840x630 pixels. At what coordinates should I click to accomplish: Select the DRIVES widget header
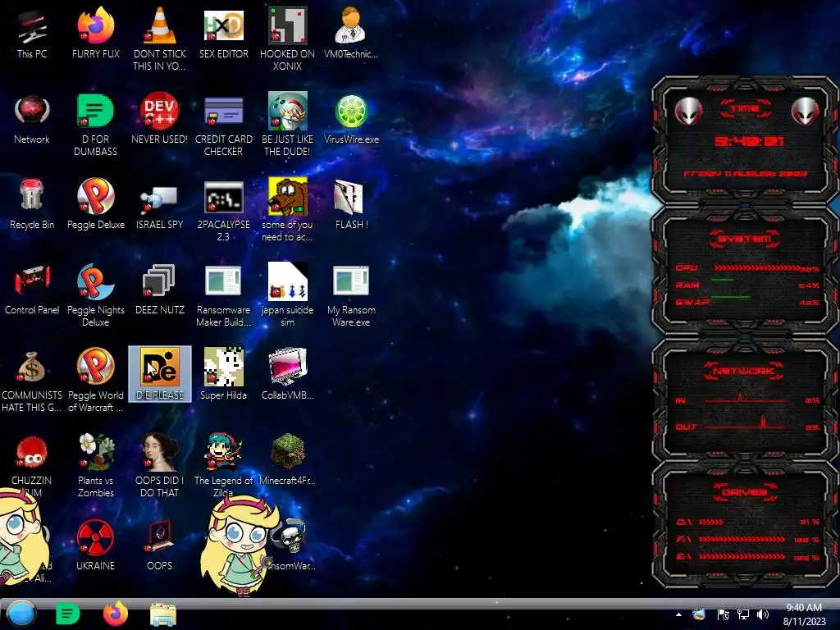(745, 492)
